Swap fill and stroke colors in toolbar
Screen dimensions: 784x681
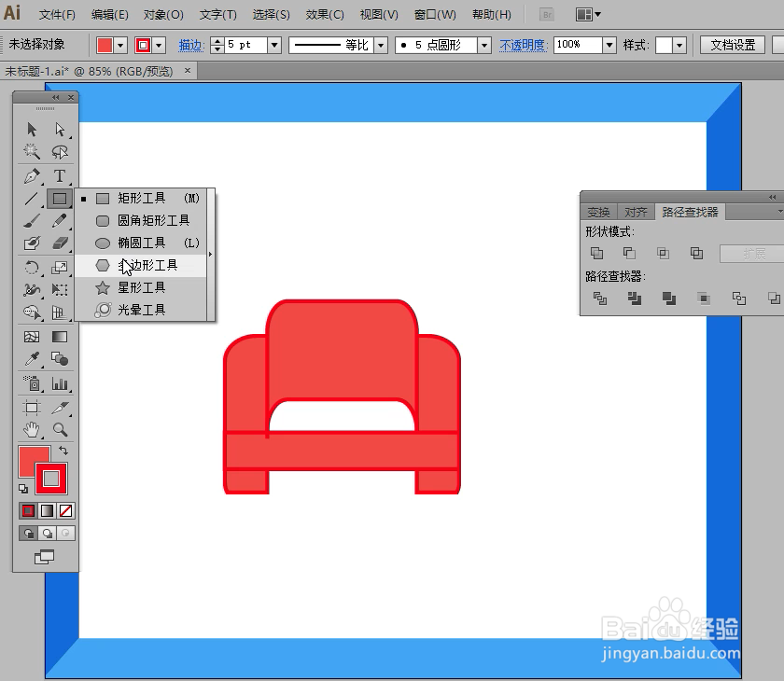pos(64,451)
